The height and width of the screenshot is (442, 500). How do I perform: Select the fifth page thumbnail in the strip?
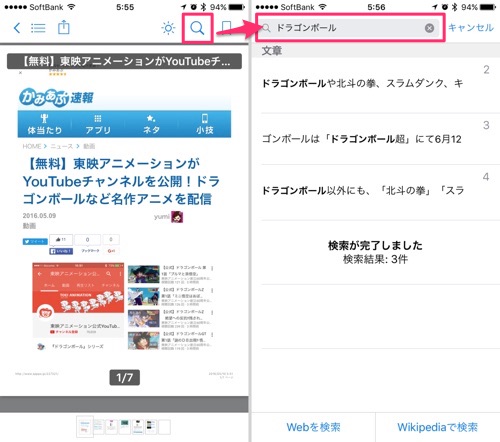pyautogui.click(x=138, y=427)
